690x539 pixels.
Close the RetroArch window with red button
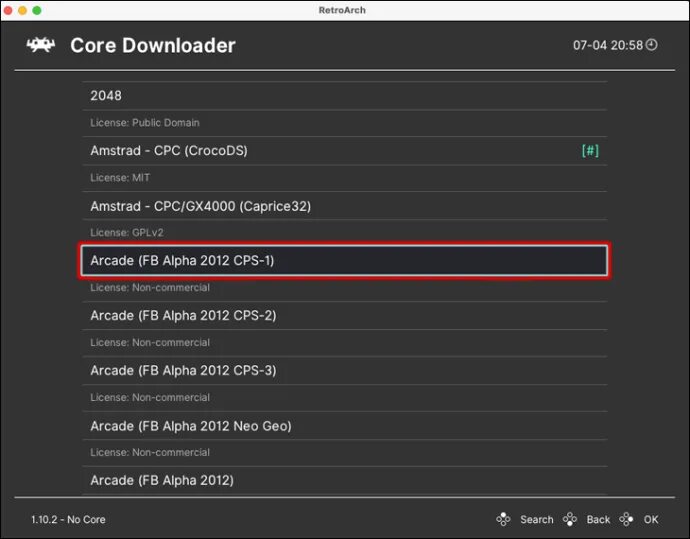[x=8, y=10]
